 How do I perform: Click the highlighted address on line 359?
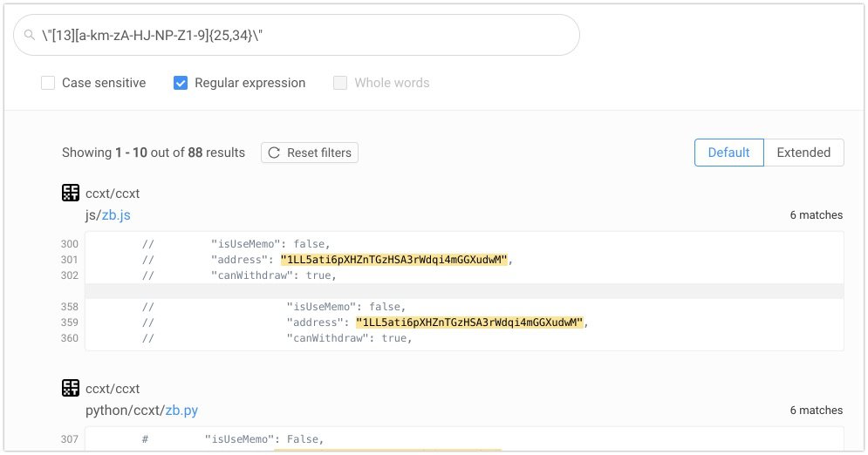(x=469, y=323)
